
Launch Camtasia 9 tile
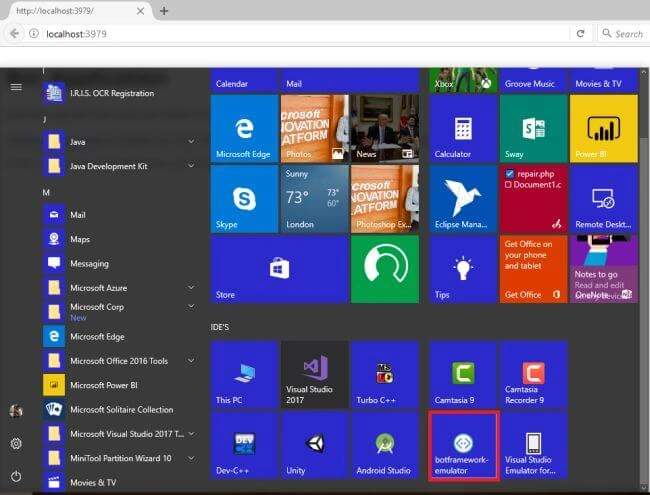point(463,375)
